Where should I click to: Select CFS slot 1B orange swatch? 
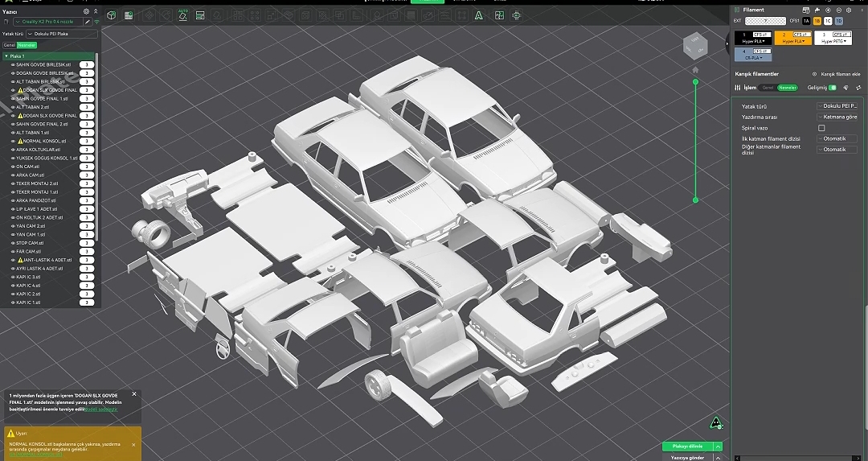817,21
